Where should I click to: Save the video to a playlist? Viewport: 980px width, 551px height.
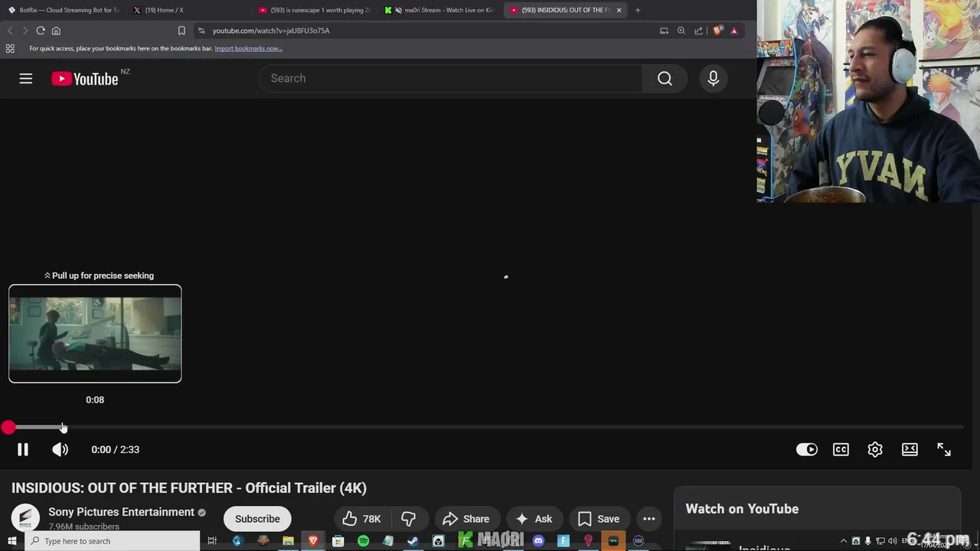point(599,519)
